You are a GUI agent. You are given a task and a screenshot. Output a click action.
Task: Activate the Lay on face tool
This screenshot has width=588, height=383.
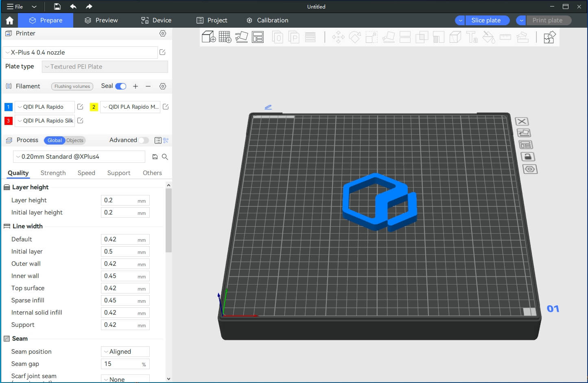388,37
